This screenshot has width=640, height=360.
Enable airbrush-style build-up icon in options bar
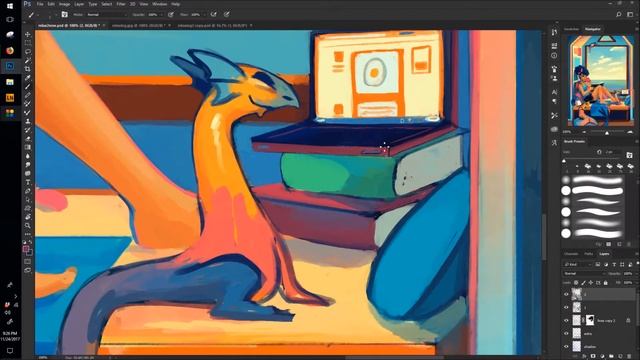click(x=213, y=14)
